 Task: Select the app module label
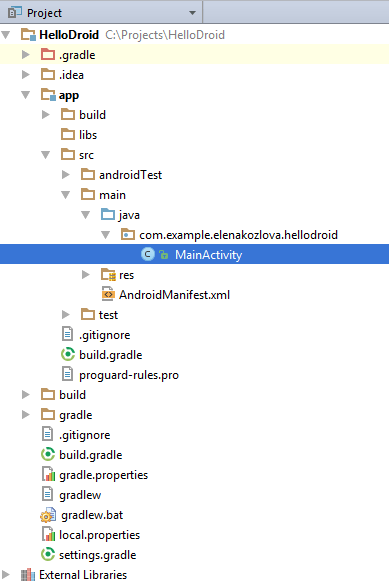point(69,96)
